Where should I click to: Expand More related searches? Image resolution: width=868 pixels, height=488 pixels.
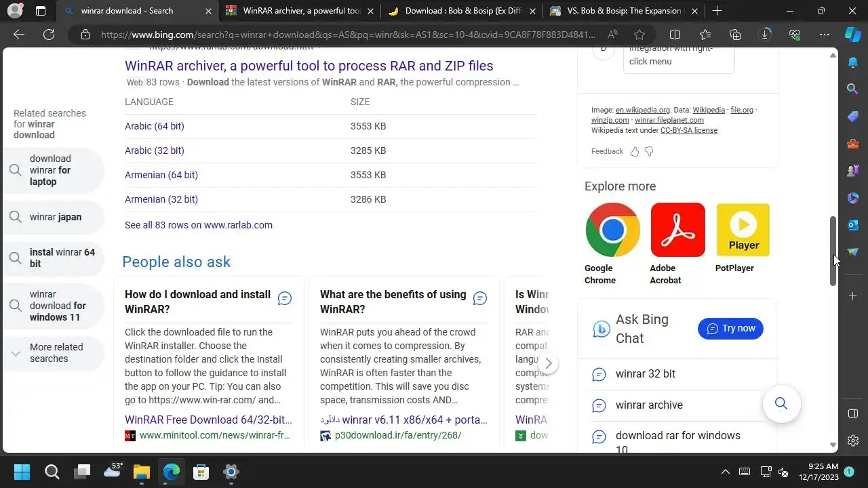pos(54,353)
